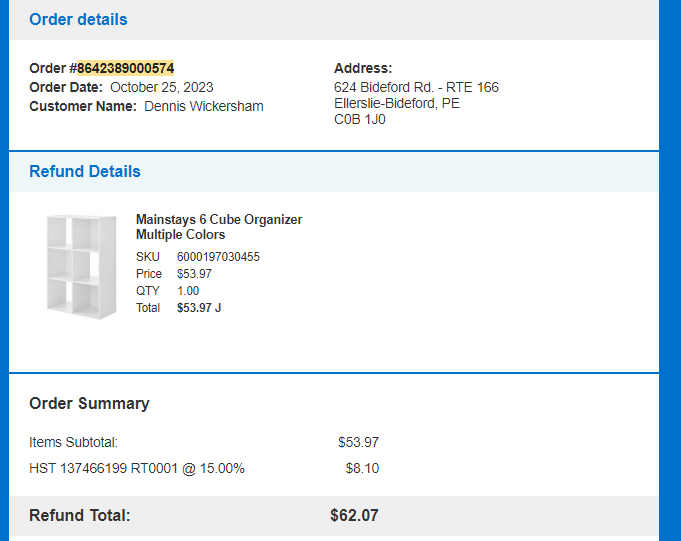681x541 pixels.
Task: Click the Refund Total label
Action: pyautogui.click(x=79, y=515)
